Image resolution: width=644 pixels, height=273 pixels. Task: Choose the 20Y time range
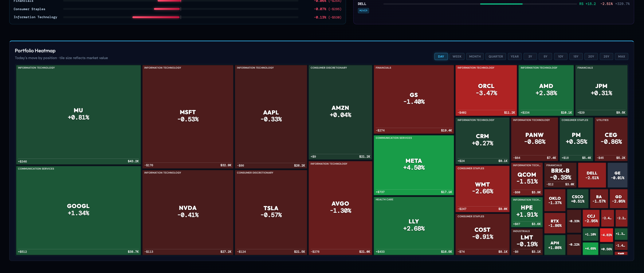[x=591, y=56]
